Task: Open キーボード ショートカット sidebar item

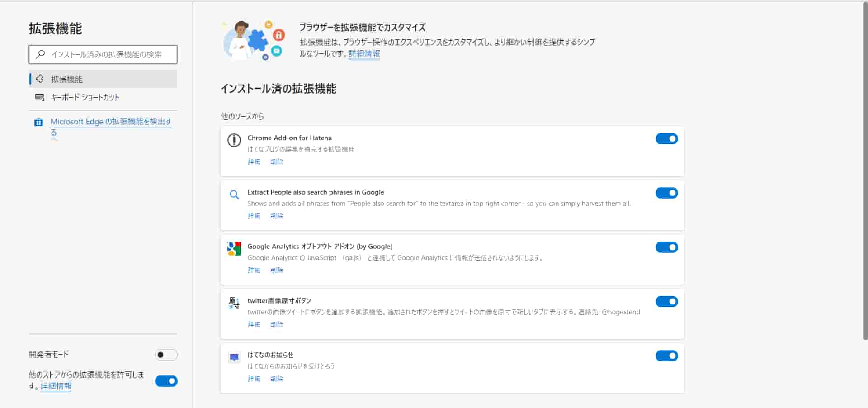Action: (103, 97)
